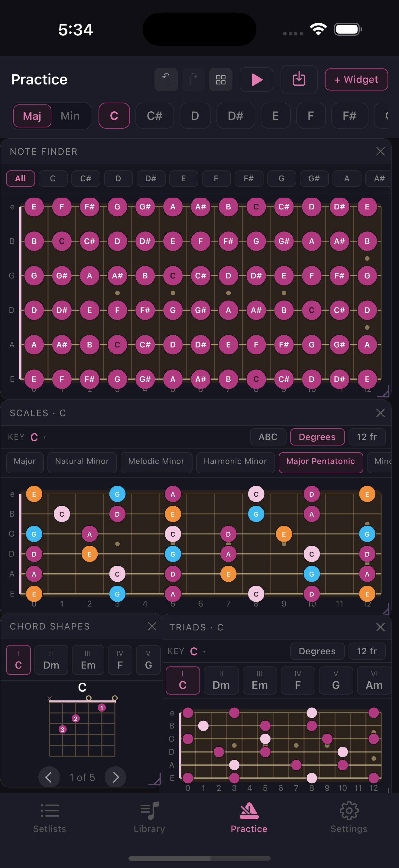Switch Scales labels to ABC
The width and height of the screenshot is (399, 868).
(268, 437)
